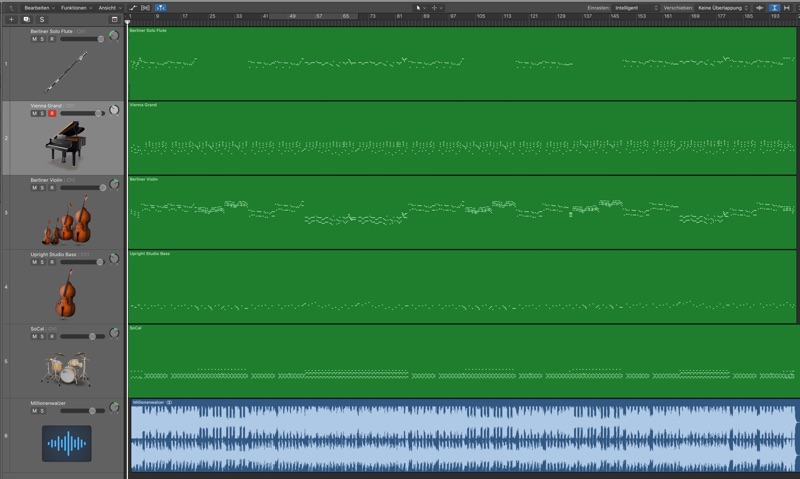Click the Vienna Grand volume slider
This screenshot has height=479, width=800.
(x=82, y=113)
